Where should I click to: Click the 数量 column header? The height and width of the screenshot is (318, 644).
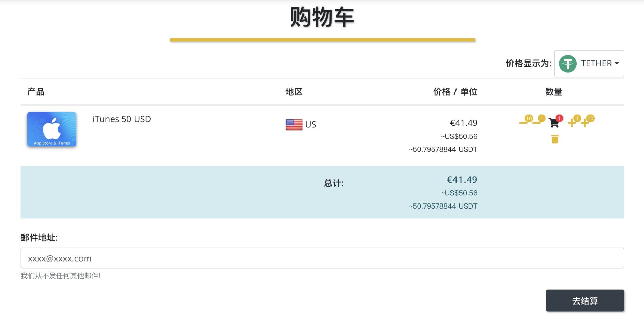[x=554, y=92]
